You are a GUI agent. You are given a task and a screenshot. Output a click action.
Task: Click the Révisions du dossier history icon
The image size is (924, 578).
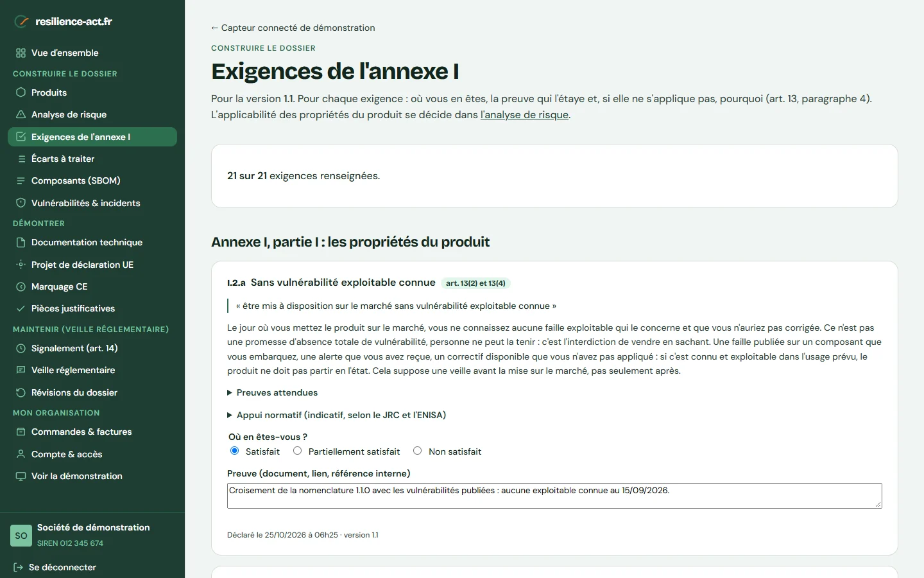coord(21,392)
